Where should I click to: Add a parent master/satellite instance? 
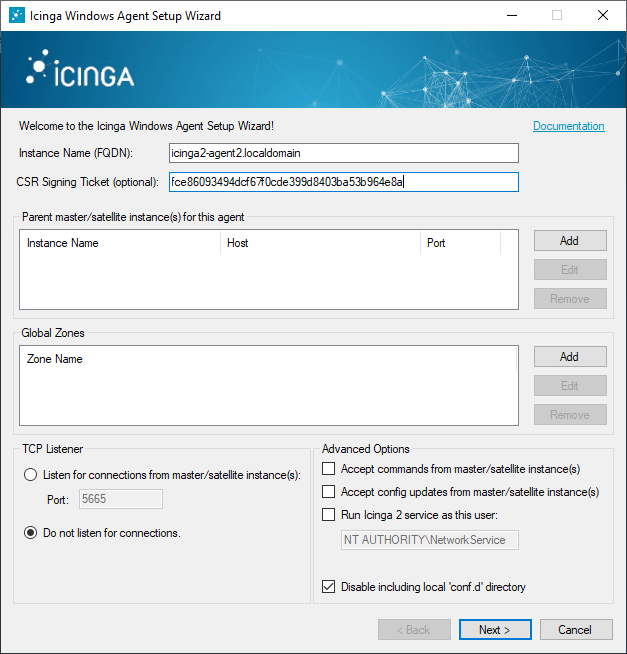coord(569,241)
